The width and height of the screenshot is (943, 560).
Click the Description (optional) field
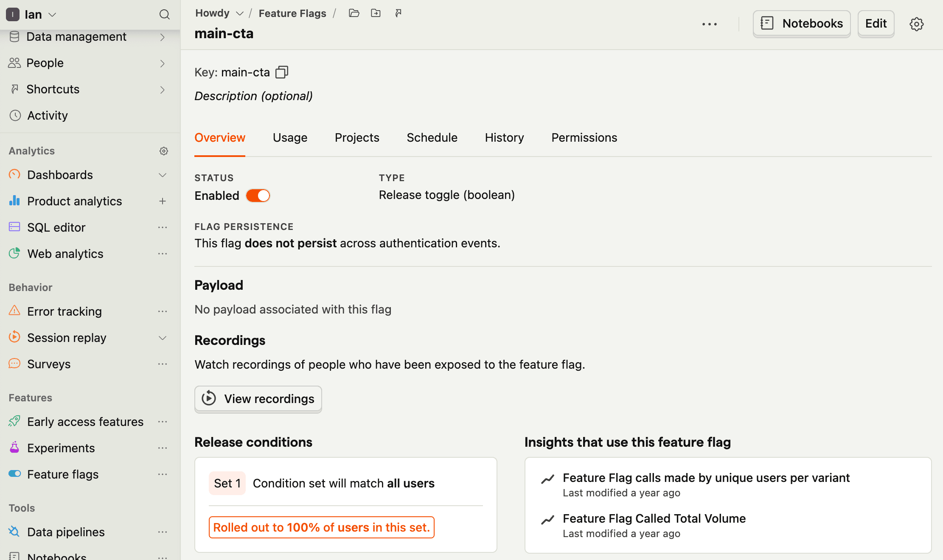pyautogui.click(x=253, y=96)
